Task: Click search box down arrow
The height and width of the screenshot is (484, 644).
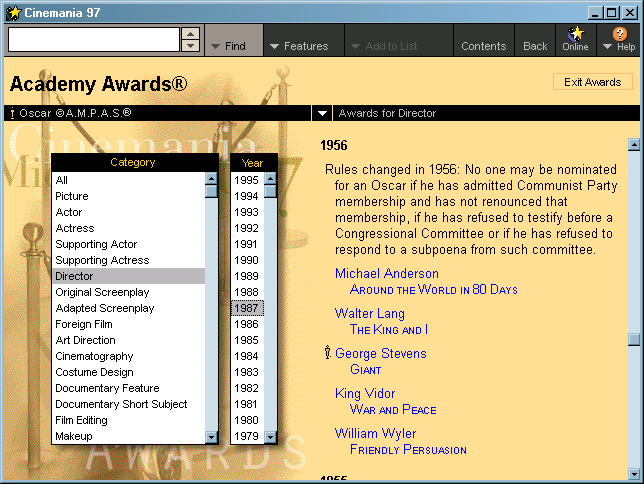Action: (x=191, y=46)
